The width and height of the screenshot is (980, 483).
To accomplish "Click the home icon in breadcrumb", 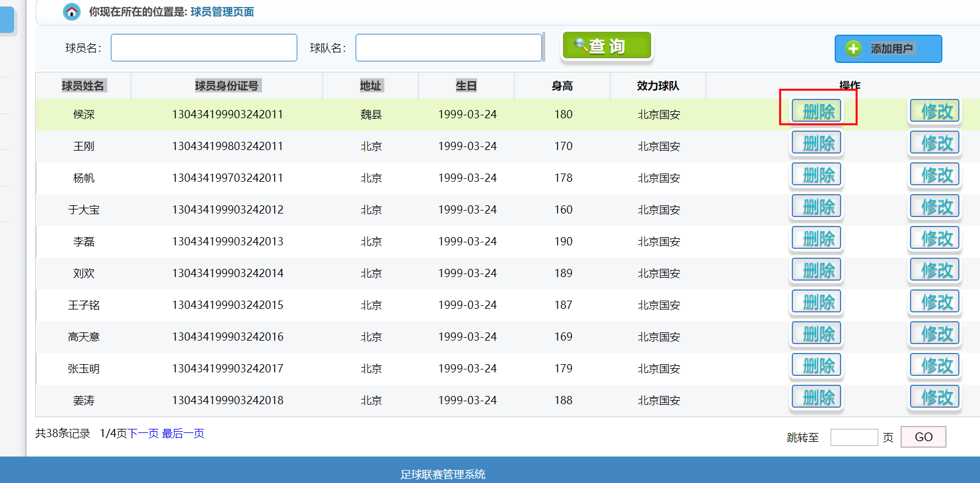I will point(72,12).
